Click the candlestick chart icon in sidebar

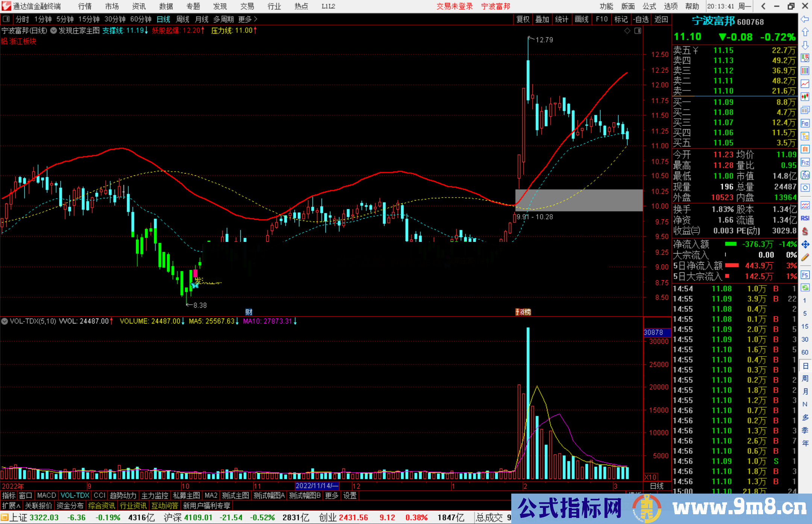pyautogui.click(x=805, y=97)
